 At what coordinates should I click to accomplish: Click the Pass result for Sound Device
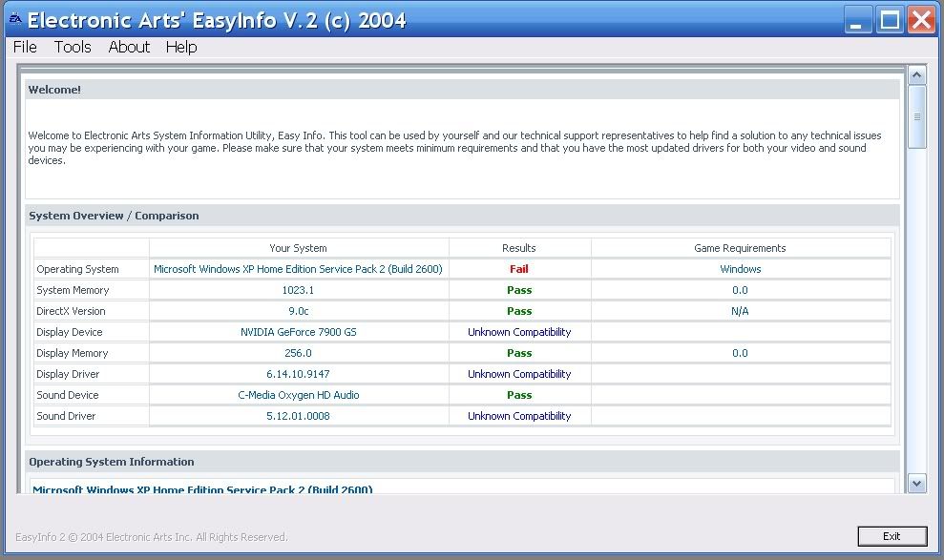click(519, 395)
